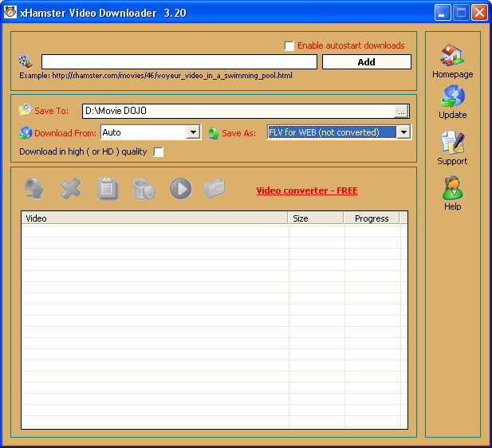492x448 pixels.
Task: Click the Size column header
Action: [316, 218]
